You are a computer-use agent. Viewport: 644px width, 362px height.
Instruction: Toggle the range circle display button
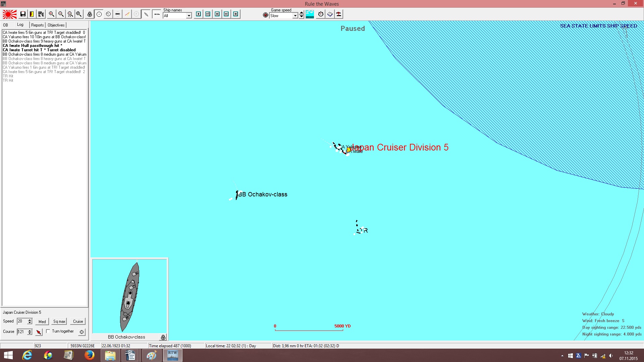coord(99,14)
